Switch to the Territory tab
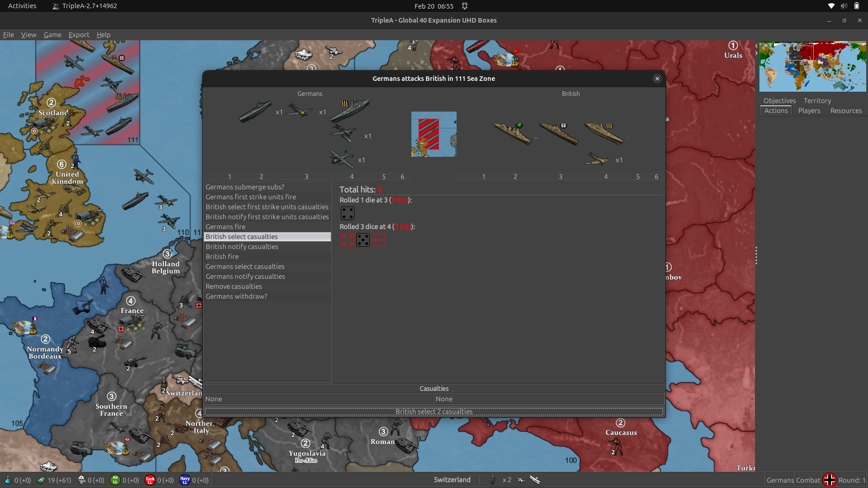The image size is (868, 488). pos(817,100)
